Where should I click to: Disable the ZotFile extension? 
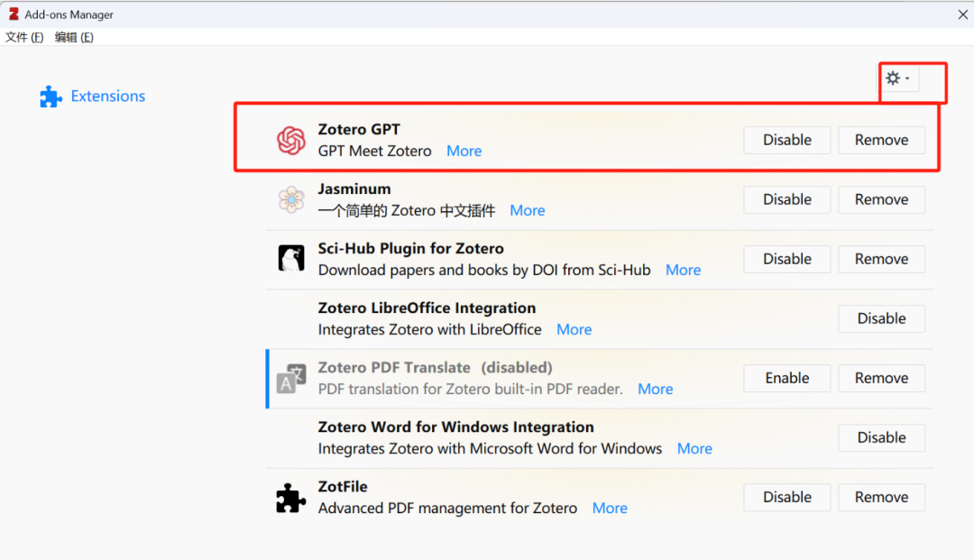[787, 497]
